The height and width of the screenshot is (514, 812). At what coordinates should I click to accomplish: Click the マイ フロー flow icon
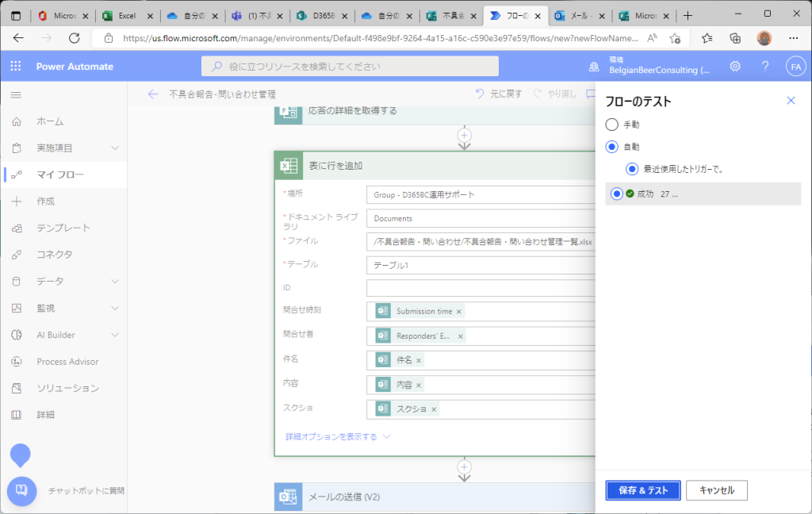tap(17, 175)
